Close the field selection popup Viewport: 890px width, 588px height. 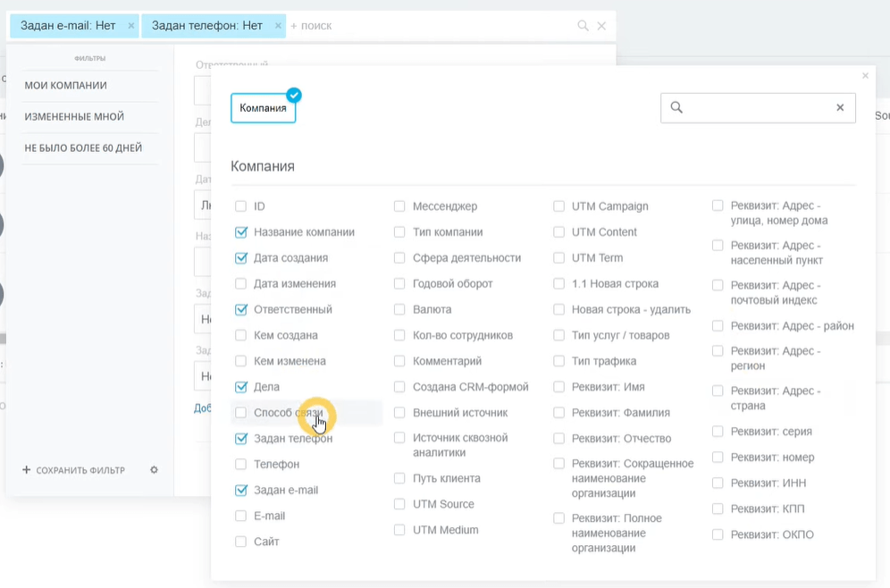865,75
